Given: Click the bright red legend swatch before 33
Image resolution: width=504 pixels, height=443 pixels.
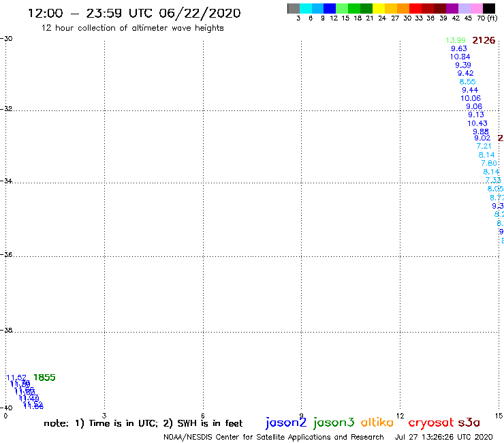Looking at the screenshot, I should pyautogui.click(x=415, y=8).
